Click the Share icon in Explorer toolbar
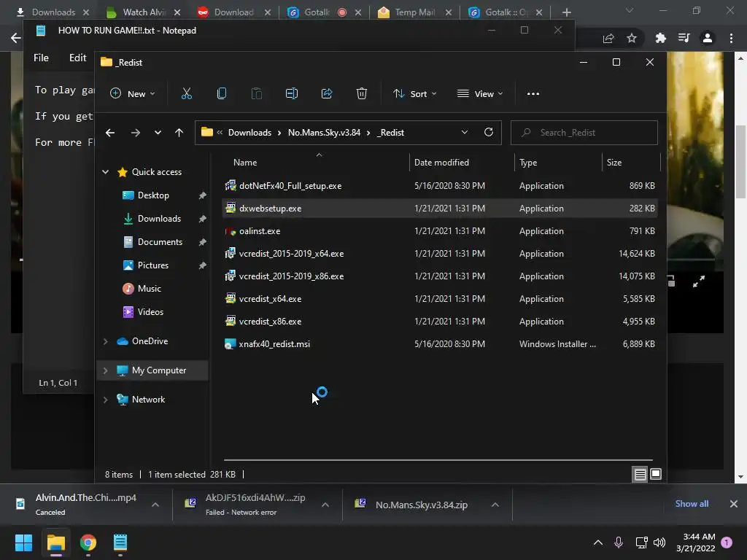The image size is (747, 560). tap(327, 94)
